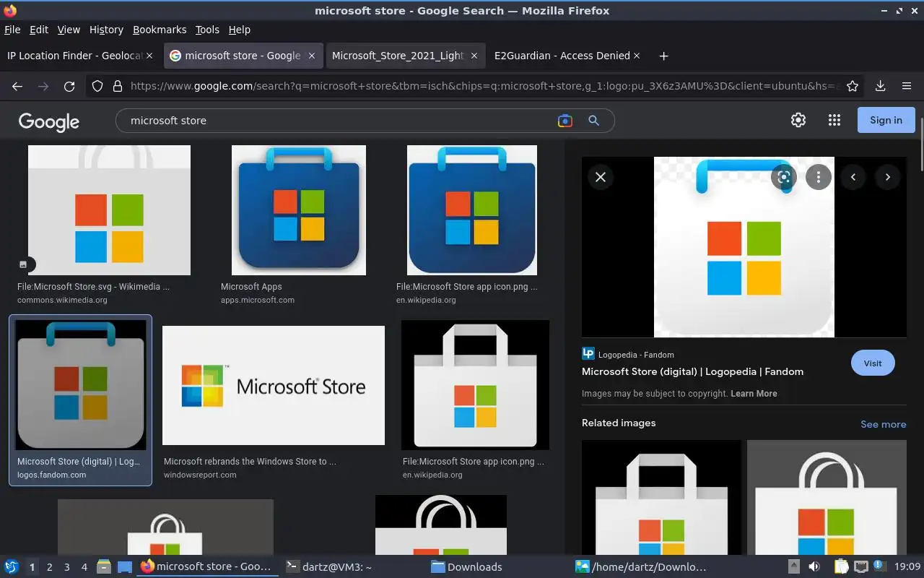Open the Wikimedia Microsoft Store.svg thumbnail
Screen dimensions: 924x578
point(109,210)
